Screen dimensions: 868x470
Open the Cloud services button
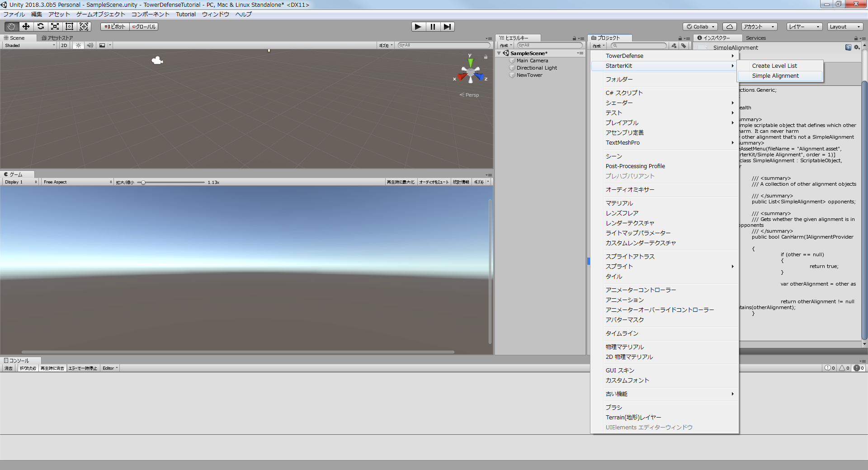point(730,27)
